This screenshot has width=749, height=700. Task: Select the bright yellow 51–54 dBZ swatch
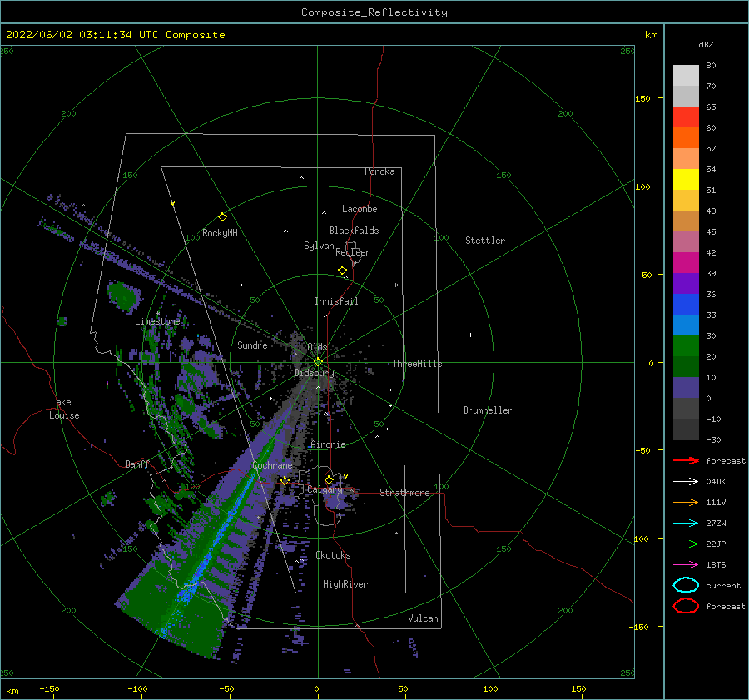click(686, 180)
